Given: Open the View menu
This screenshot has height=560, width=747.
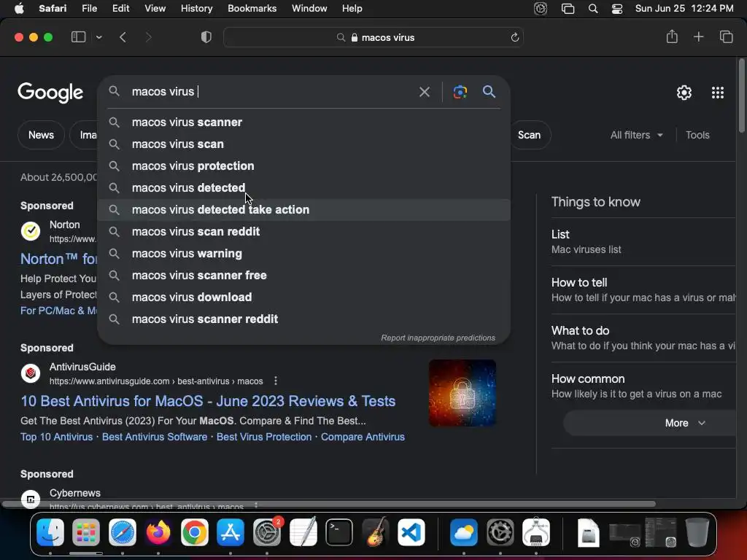Looking at the screenshot, I should (x=155, y=9).
